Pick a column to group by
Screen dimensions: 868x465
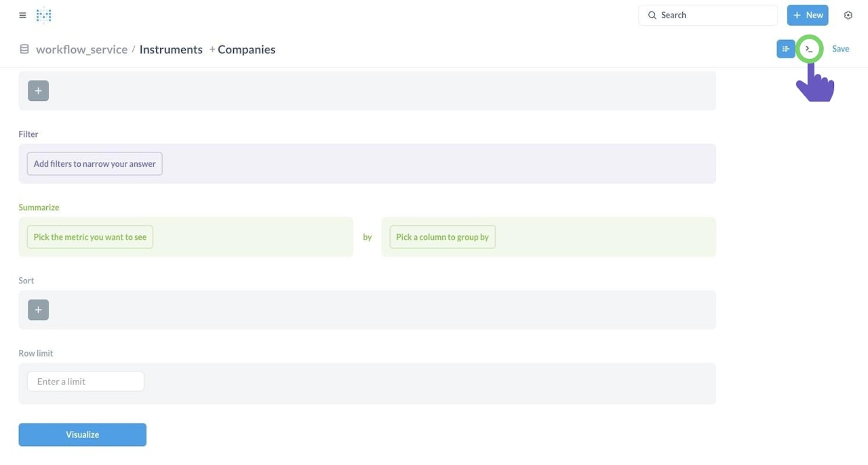tap(442, 237)
